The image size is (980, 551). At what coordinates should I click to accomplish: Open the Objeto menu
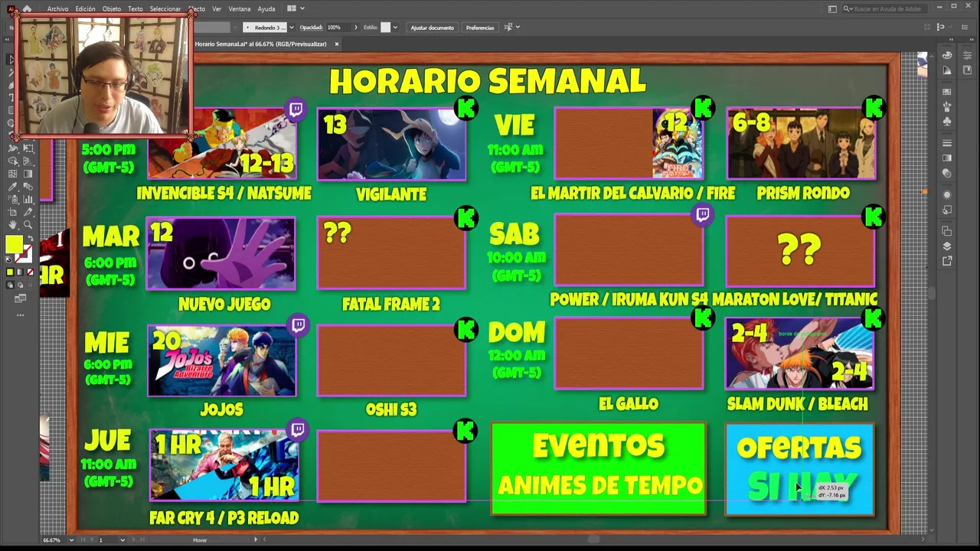click(112, 8)
